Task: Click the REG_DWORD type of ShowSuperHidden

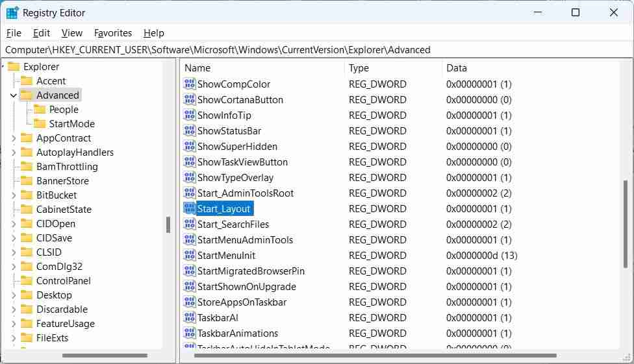Action: point(377,146)
